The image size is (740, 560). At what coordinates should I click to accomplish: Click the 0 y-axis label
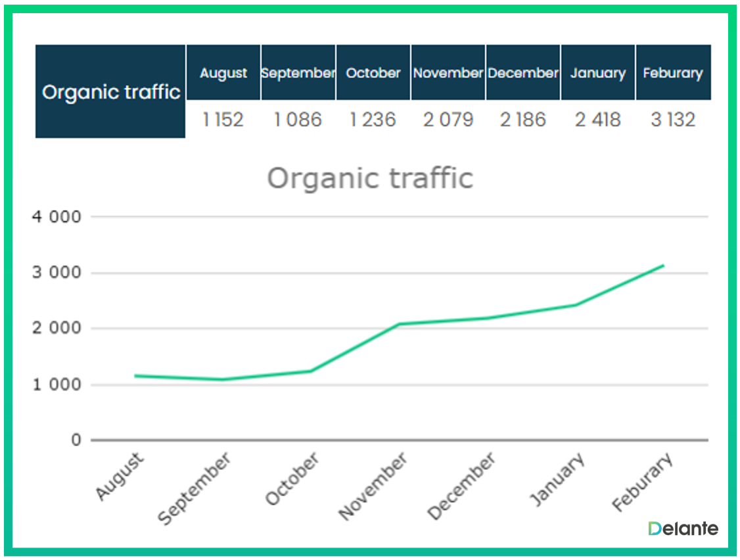[x=76, y=440]
